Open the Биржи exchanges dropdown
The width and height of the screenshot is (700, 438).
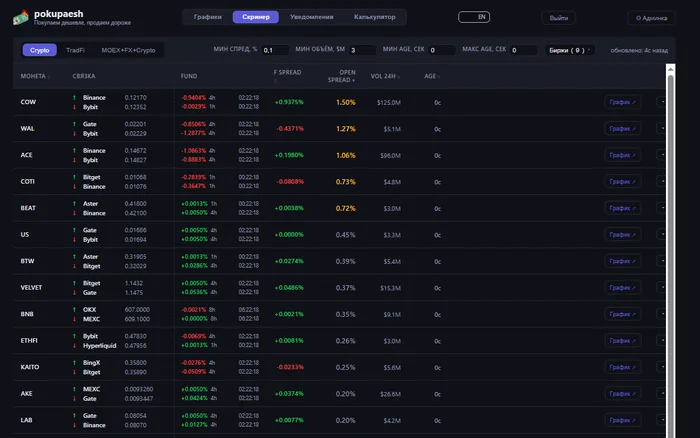(569, 50)
